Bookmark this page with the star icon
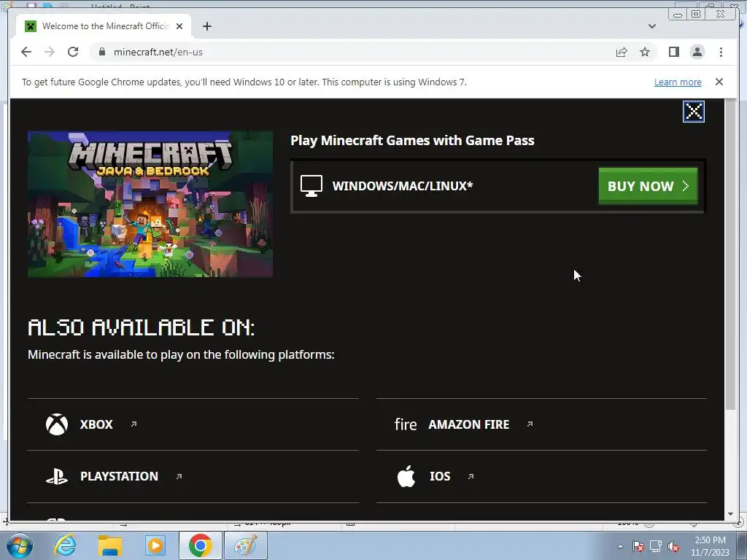Image resolution: width=747 pixels, height=560 pixels. coord(645,52)
